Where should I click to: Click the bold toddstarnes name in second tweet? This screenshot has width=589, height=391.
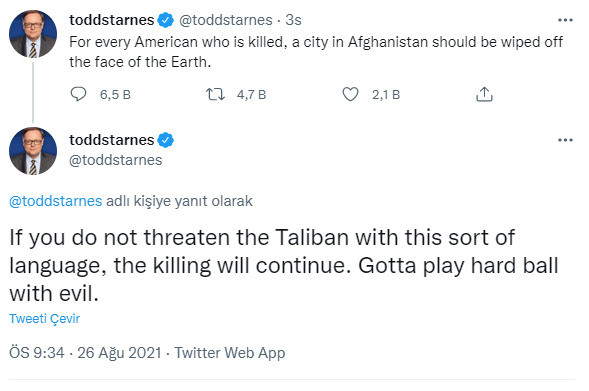click(112, 140)
